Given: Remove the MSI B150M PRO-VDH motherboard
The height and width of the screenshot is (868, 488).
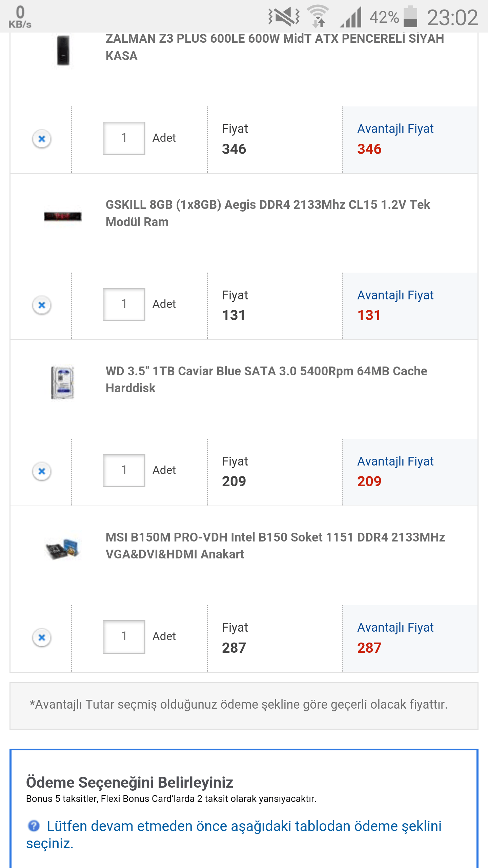Looking at the screenshot, I should point(42,637).
